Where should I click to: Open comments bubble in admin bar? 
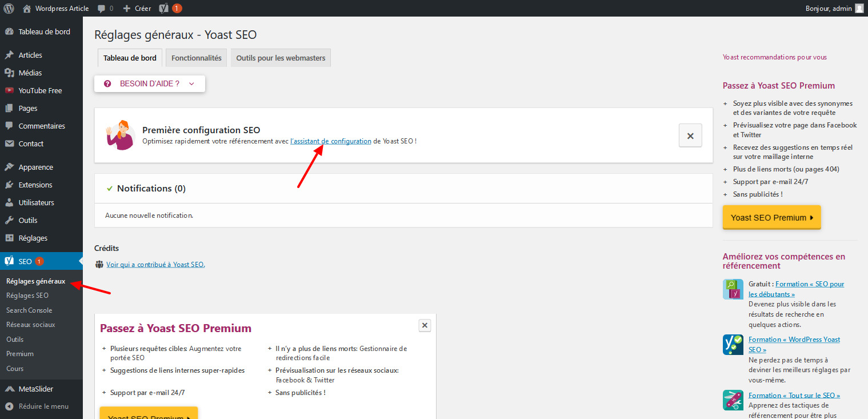(x=105, y=8)
